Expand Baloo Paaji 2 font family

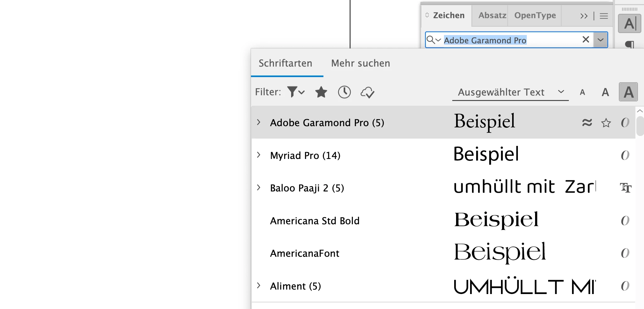[259, 188]
